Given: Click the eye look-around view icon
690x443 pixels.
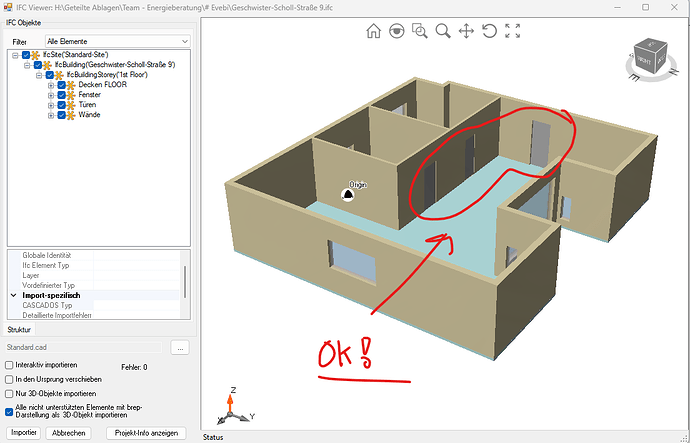Looking at the screenshot, I should click(397, 31).
